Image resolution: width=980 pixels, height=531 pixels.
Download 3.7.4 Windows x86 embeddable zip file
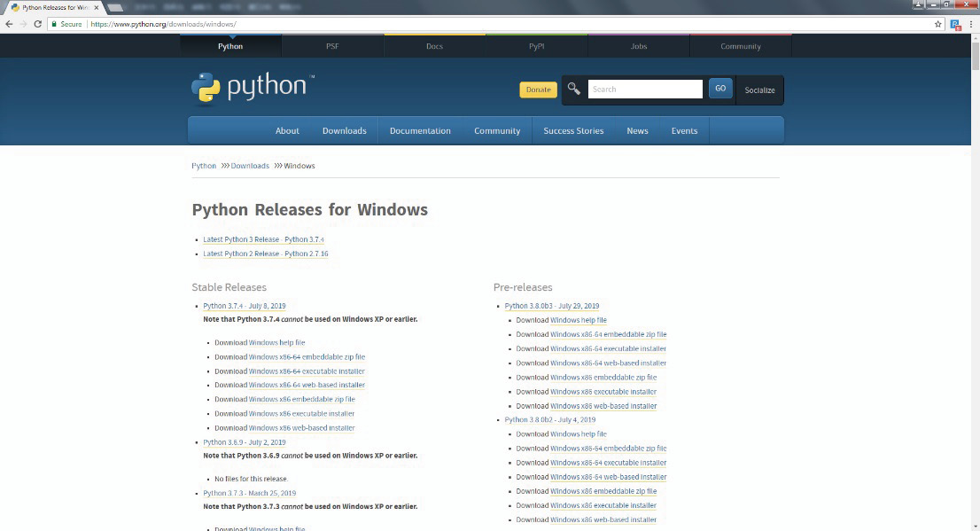pyautogui.click(x=302, y=399)
